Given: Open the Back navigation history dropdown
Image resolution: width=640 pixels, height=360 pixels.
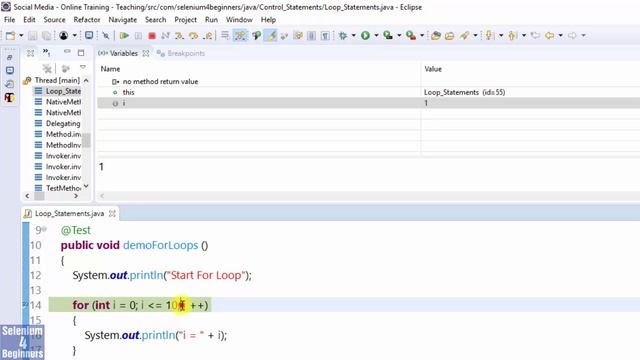Looking at the screenshot, I should coord(560,36).
